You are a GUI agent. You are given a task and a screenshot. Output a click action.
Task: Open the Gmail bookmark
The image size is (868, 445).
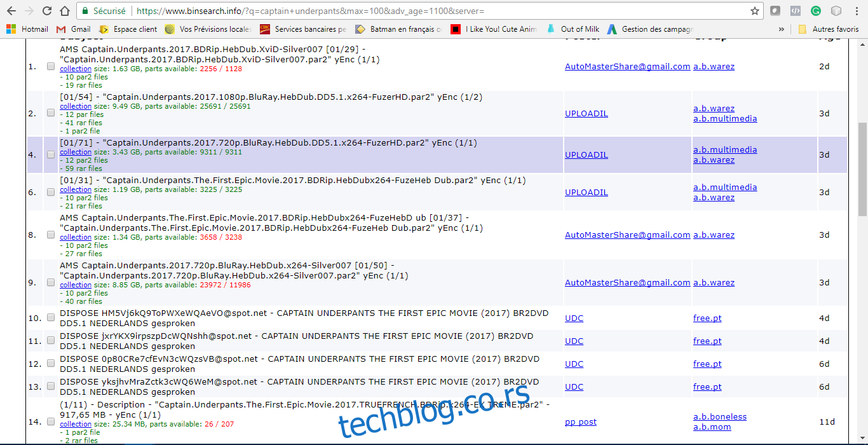tap(74, 29)
